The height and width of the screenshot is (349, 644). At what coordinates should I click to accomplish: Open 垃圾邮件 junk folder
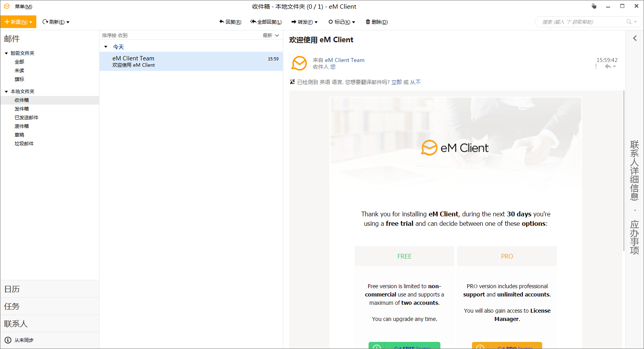24,144
